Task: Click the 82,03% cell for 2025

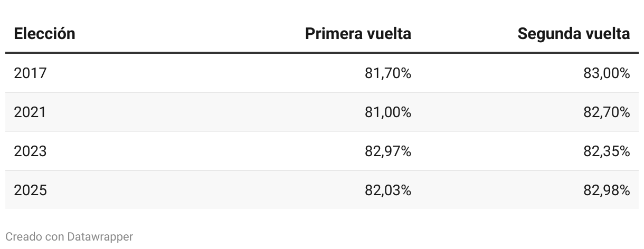Action: pyautogui.click(x=388, y=190)
